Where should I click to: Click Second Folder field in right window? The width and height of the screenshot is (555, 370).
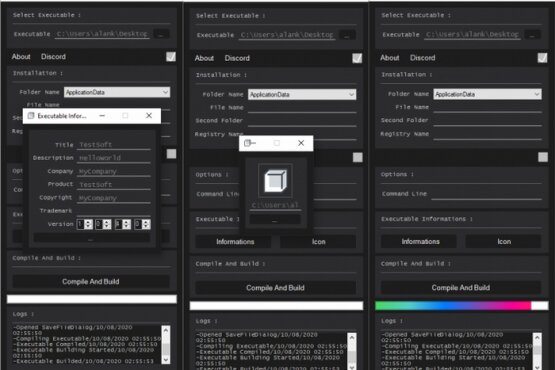tap(487, 120)
